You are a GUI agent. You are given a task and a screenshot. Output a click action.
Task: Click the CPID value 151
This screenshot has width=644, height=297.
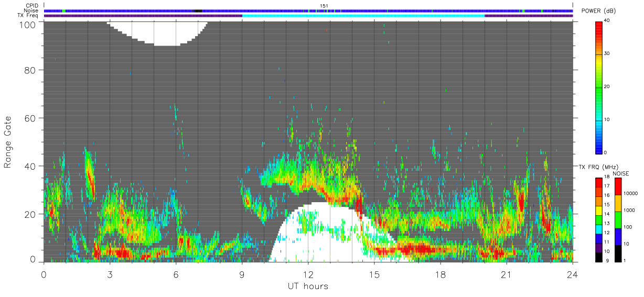[324, 6]
